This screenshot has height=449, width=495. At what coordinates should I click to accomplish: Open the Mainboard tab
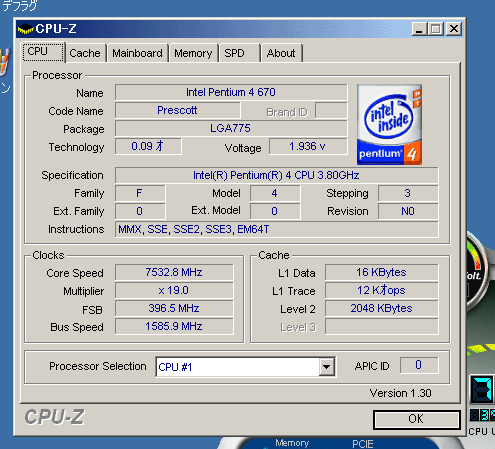[137, 53]
